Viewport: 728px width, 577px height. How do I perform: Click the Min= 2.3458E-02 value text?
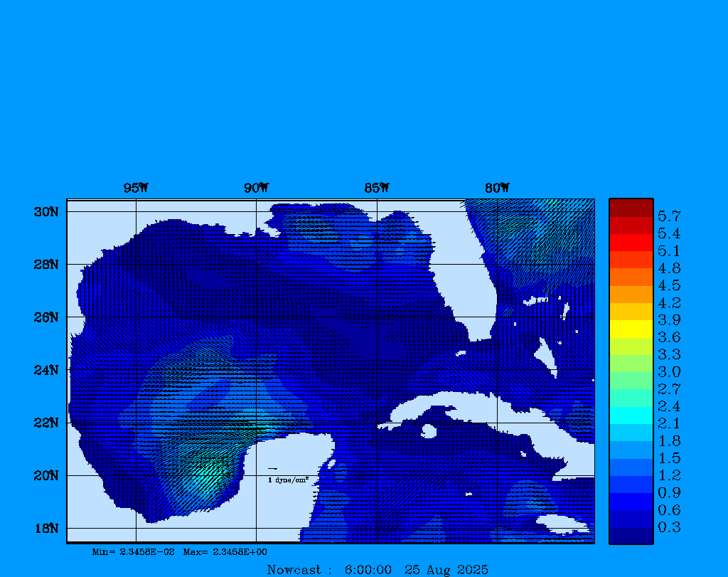coord(133,552)
